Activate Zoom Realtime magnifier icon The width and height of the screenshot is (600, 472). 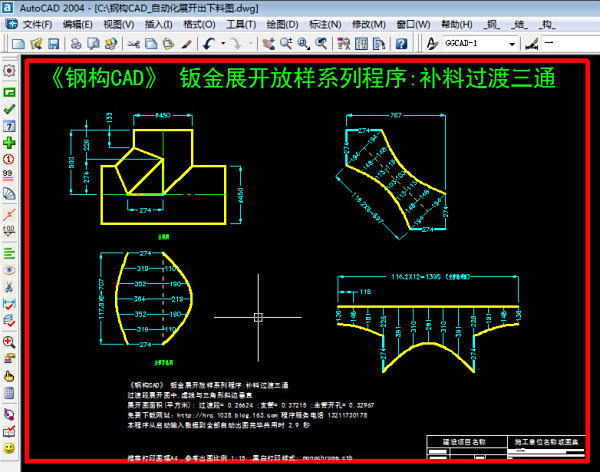pyautogui.click(x=286, y=44)
